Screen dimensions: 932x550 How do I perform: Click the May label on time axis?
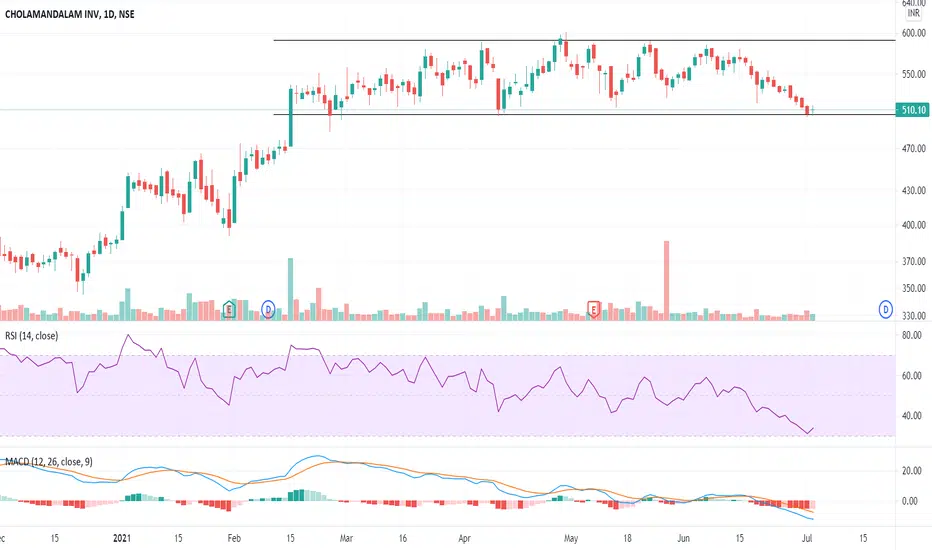[x=571, y=538]
